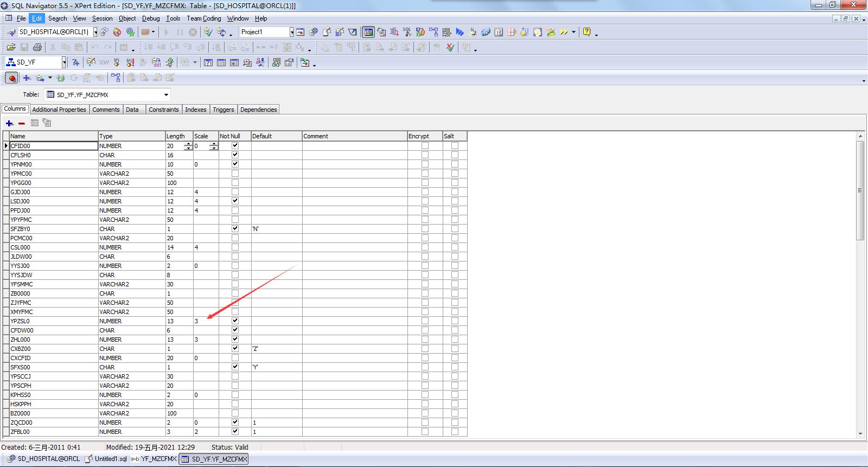
Task: Switch to the Constraints tab
Action: 163,110
